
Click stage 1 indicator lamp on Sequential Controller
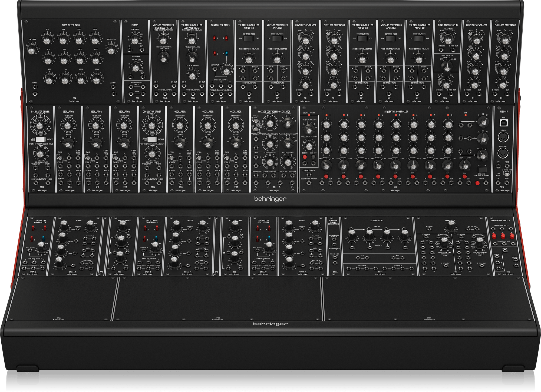click(326, 115)
